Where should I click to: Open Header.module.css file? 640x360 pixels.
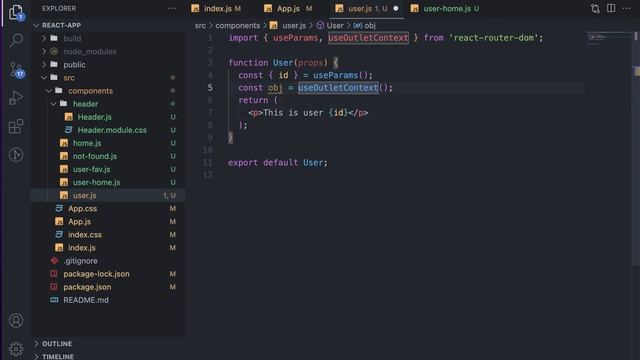(112, 130)
